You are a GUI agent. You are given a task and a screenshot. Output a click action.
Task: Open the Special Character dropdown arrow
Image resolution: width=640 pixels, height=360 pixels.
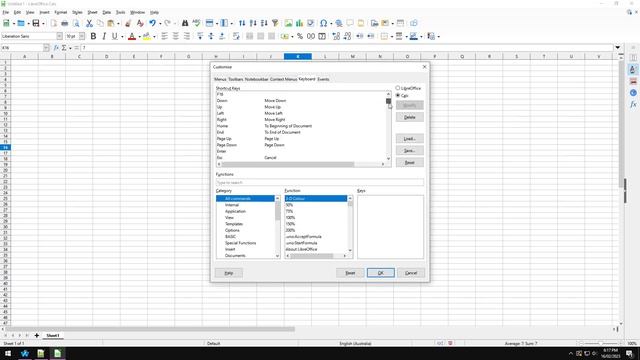[x=331, y=23]
